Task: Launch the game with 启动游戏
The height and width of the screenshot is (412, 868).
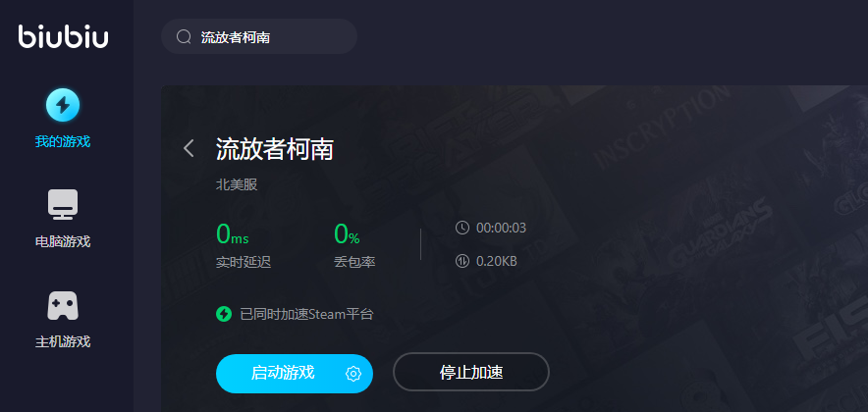Action: tap(283, 374)
